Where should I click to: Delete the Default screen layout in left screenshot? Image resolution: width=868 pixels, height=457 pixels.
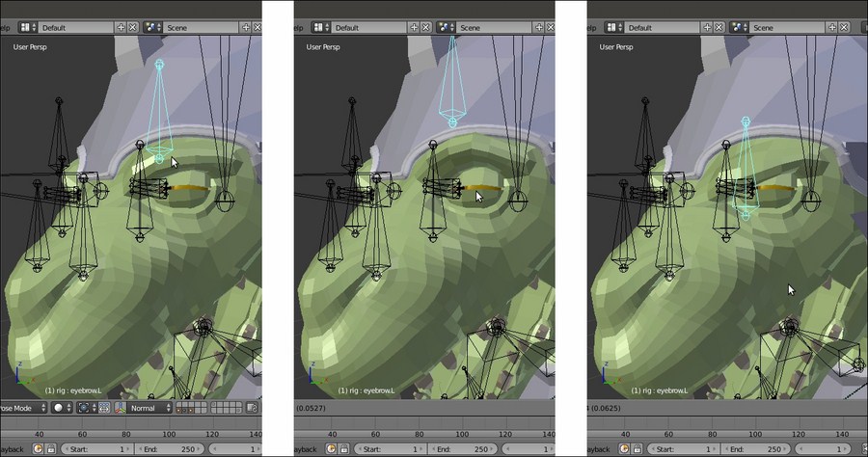133,27
